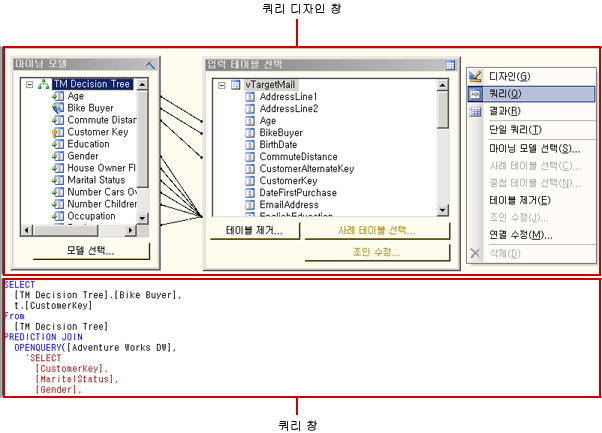This screenshot has height=433, width=602.
Task: Click the Commute Distance column icon
Action: [x=58, y=120]
